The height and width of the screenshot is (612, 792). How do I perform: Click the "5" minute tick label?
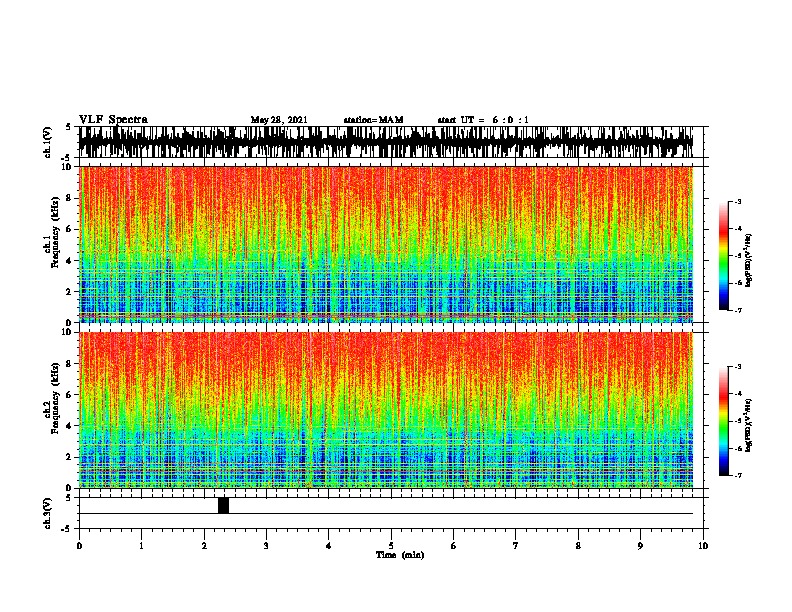tap(391, 546)
